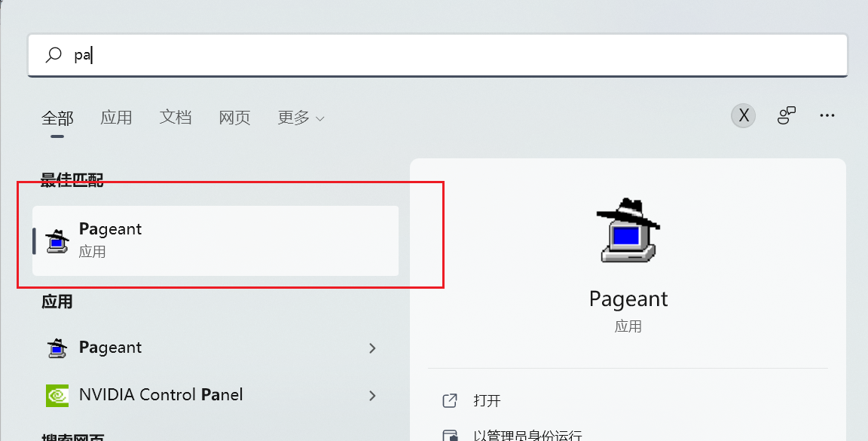Click the user avatar circle labeled X
Screen dimensions: 868x441
click(743, 115)
